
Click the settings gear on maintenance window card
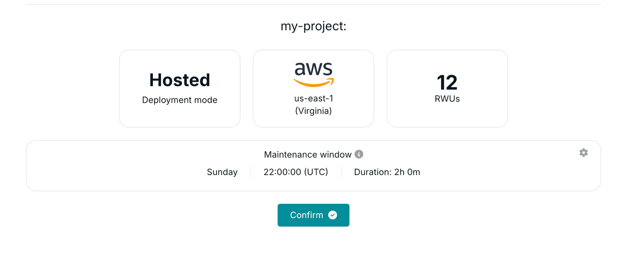(x=583, y=153)
